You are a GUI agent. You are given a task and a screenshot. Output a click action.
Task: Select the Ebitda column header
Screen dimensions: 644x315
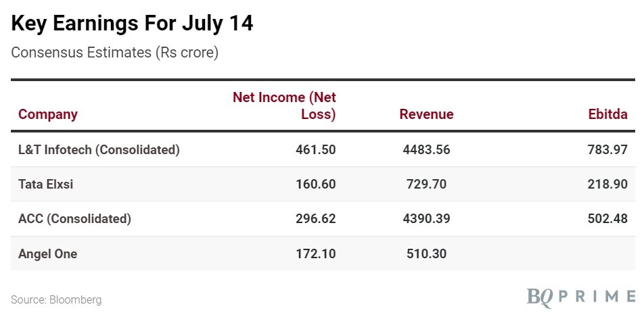tap(607, 114)
